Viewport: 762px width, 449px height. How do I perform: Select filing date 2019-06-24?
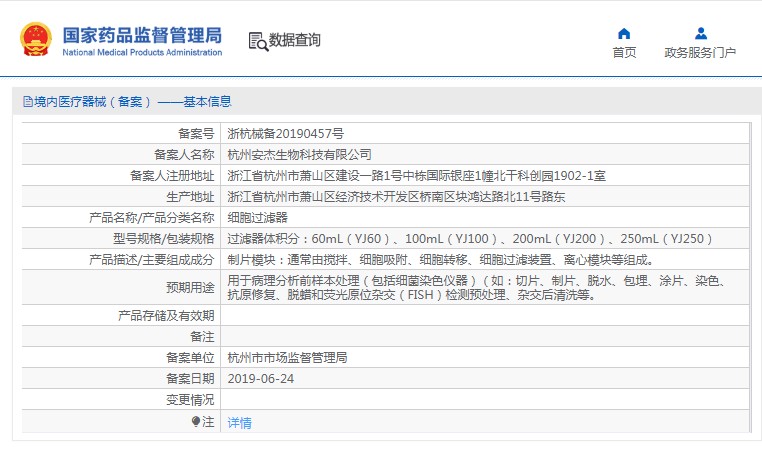tap(260, 379)
